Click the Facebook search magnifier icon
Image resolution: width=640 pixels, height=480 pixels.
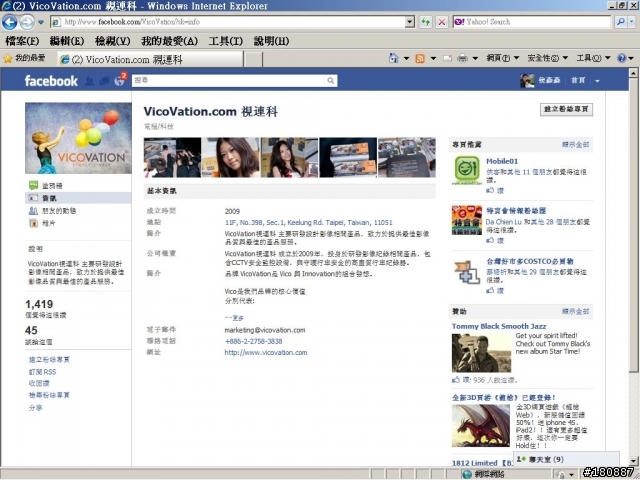331,81
